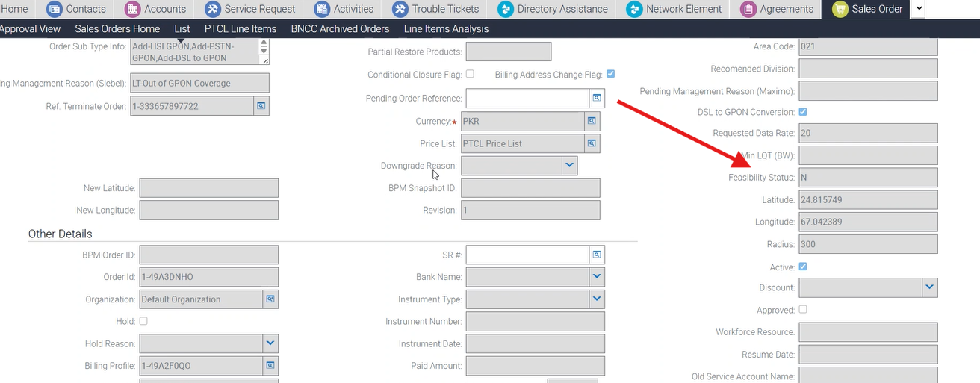Click lookup icon beside Ref. Terminate Order
The image size is (980, 383).
pyautogui.click(x=261, y=106)
